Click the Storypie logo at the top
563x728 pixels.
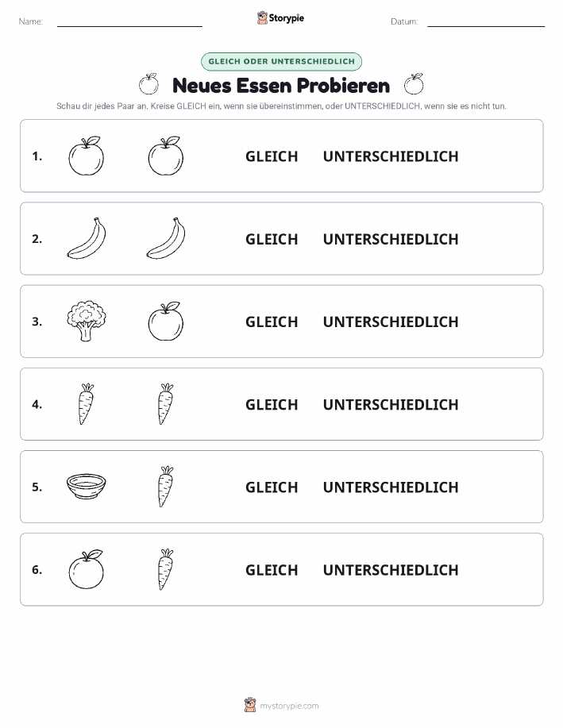(280, 18)
